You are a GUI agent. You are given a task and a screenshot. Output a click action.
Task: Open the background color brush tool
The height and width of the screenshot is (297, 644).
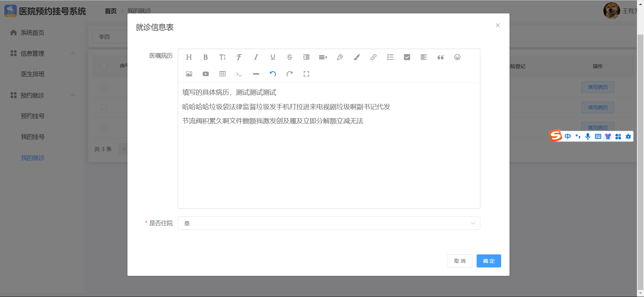coord(357,57)
